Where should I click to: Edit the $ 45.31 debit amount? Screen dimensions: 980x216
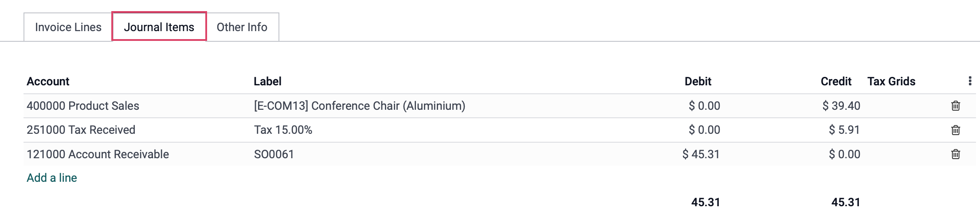click(x=701, y=154)
